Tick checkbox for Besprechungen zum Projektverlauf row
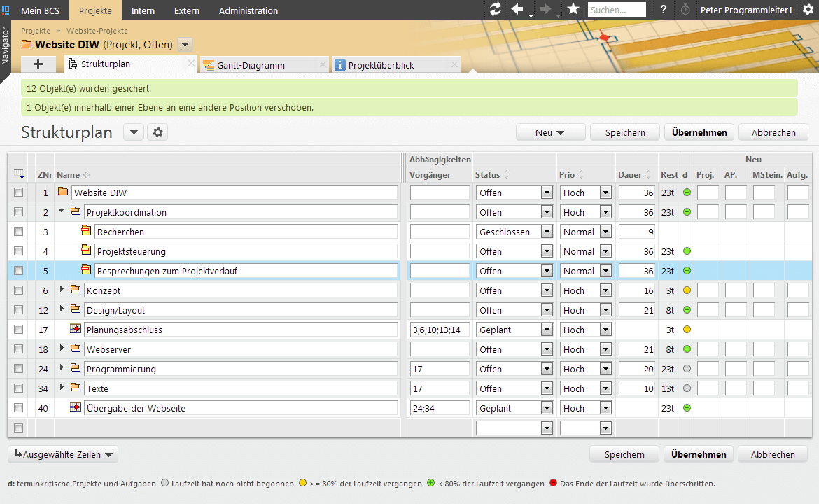The height and width of the screenshot is (504, 819). coord(19,270)
